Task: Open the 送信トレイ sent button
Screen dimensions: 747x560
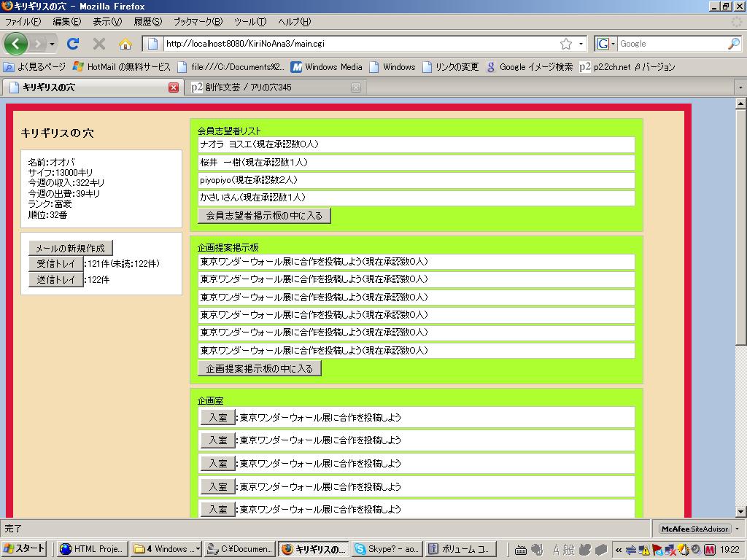Action: (x=56, y=279)
